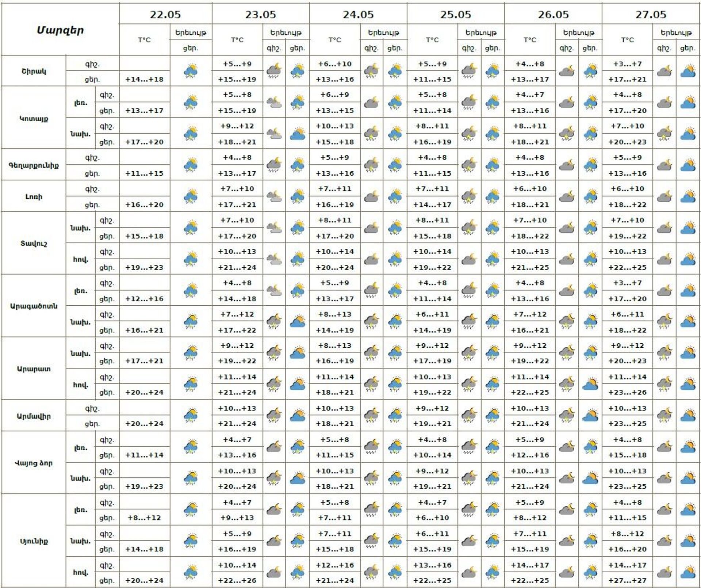Viewport: 701px width, 588px height.
Task: Click Վայոց ձոր նախ. daytime icon for 26.05
Action: [590, 478]
